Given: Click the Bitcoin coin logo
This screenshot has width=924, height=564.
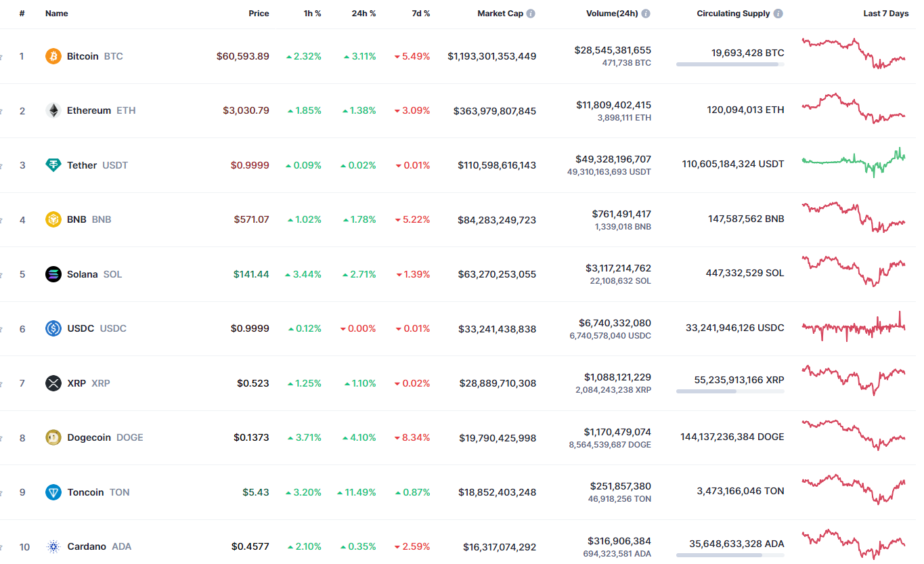Looking at the screenshot, I should click(x=53, y=56).
